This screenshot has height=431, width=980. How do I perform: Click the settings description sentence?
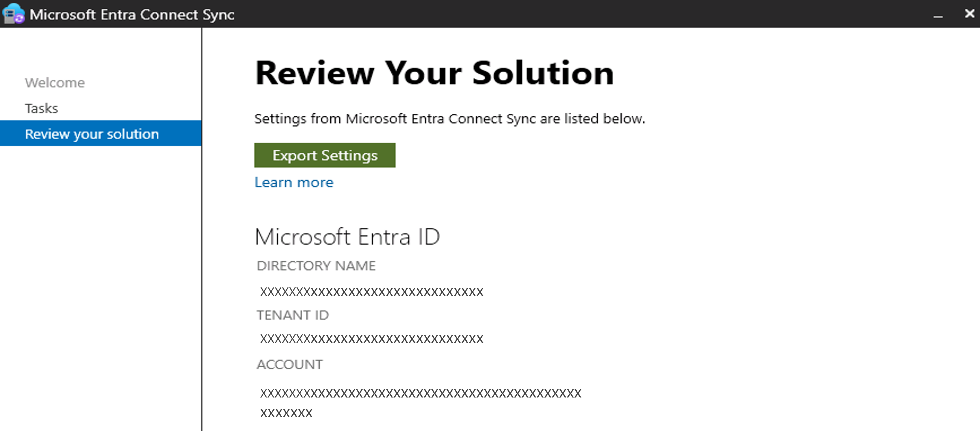click(449, 119)
